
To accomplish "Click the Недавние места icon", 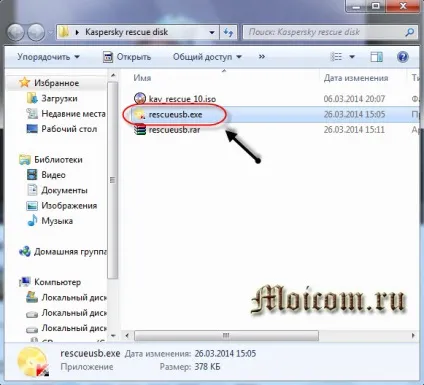I will point(32,114).
